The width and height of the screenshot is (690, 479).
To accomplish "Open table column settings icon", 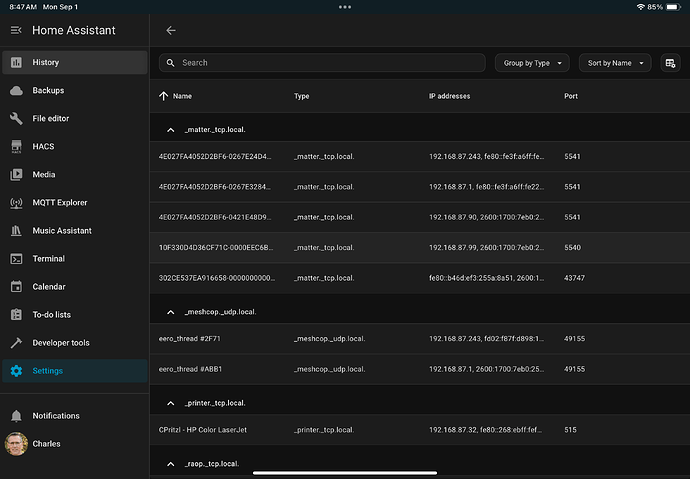I will coord(670,63).
